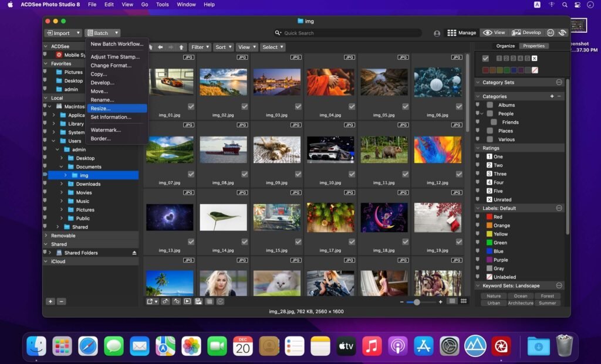This screenshot has width=601, height=364.
Task: Start a slideshow with the play icon
Action: click(189, 301)
